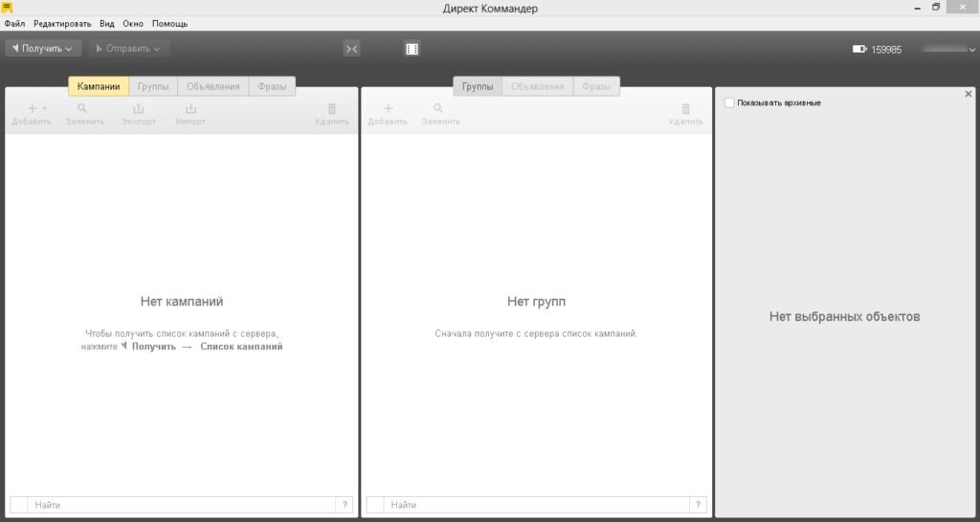Click the points balance battery icon
The height and width of the screenshot is (522, 980).
859,49
